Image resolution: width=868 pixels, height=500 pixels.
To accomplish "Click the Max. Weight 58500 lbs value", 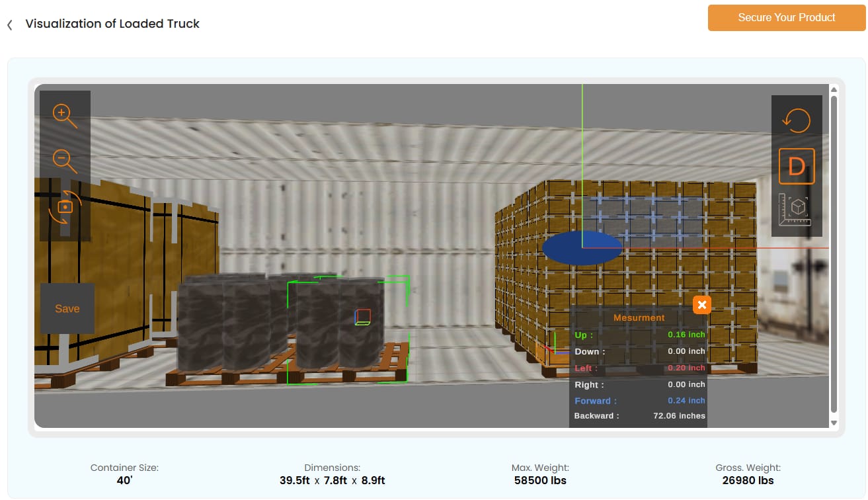I will (540, 480).
